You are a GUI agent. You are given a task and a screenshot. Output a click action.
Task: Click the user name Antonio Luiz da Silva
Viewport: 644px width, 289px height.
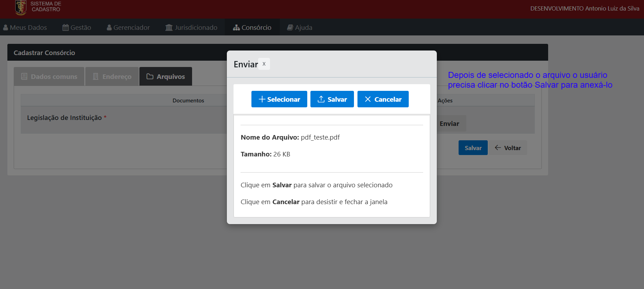click(x=612, y=8)
